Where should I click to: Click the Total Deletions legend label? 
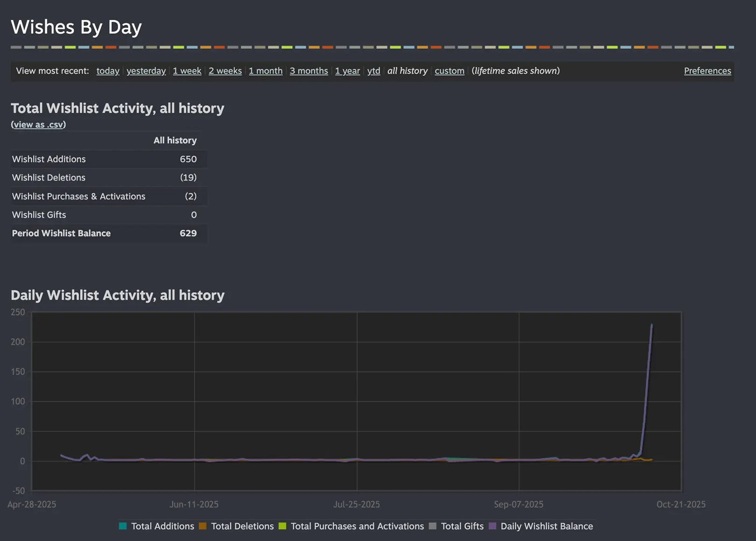point(242,526)
